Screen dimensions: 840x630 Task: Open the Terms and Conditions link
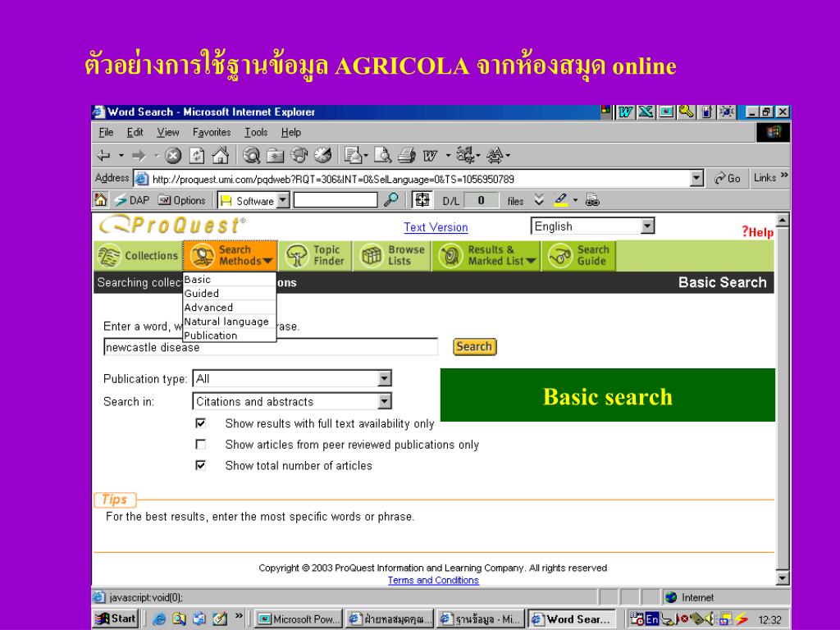click(x=433, y=580)
